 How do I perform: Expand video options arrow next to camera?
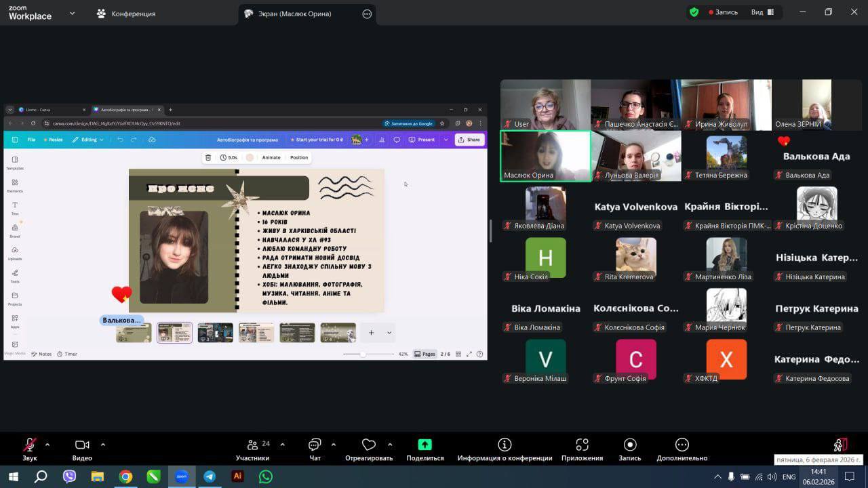click(x=103, y=445)
